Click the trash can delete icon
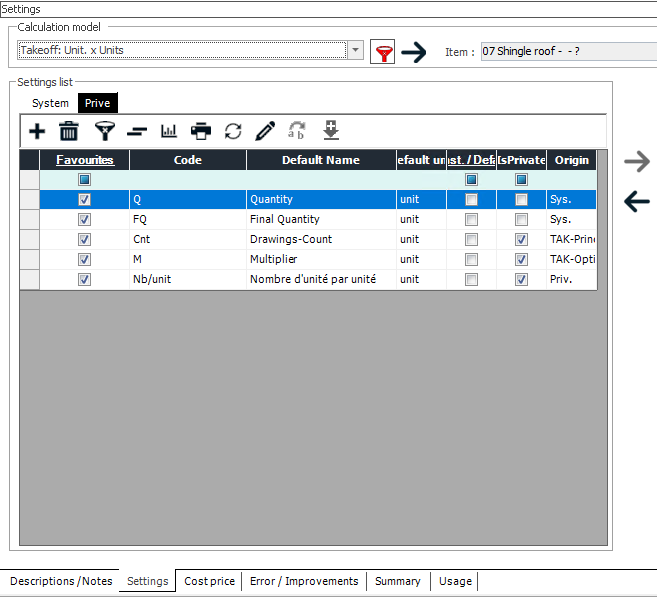 tap(69, 131)
